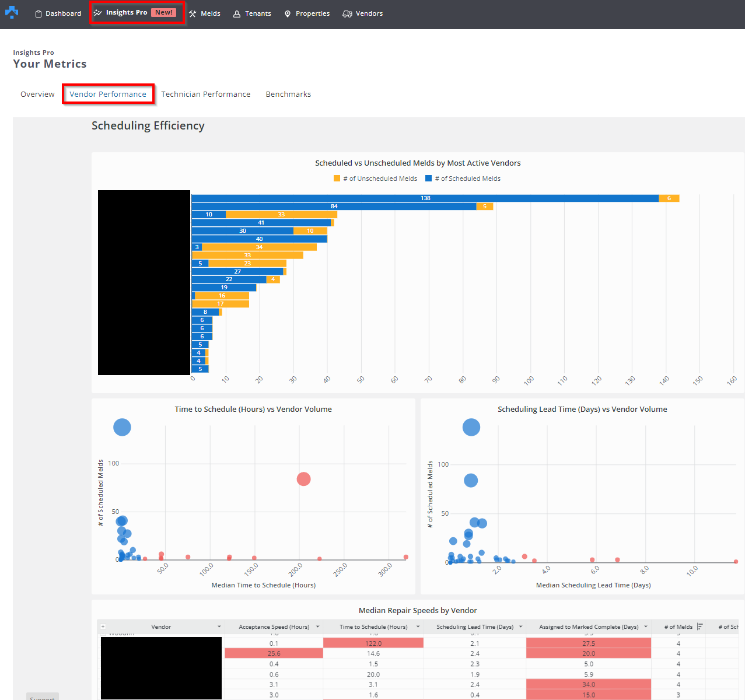Image resolution: width=745 pixels, height=700 pixels.
Task: Toggle the # of Scheduled Melds legend item
Action: tap(463, 178)
